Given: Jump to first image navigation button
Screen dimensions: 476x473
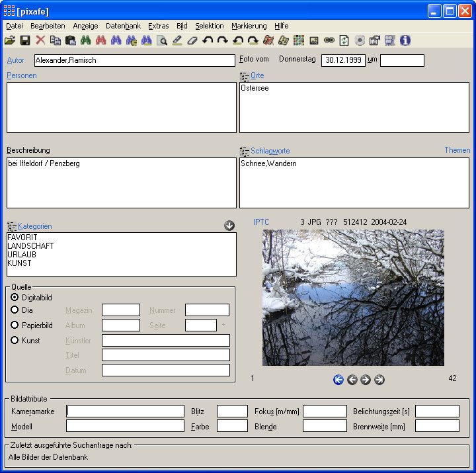Looking at the screenshot, I should point(338,380).
